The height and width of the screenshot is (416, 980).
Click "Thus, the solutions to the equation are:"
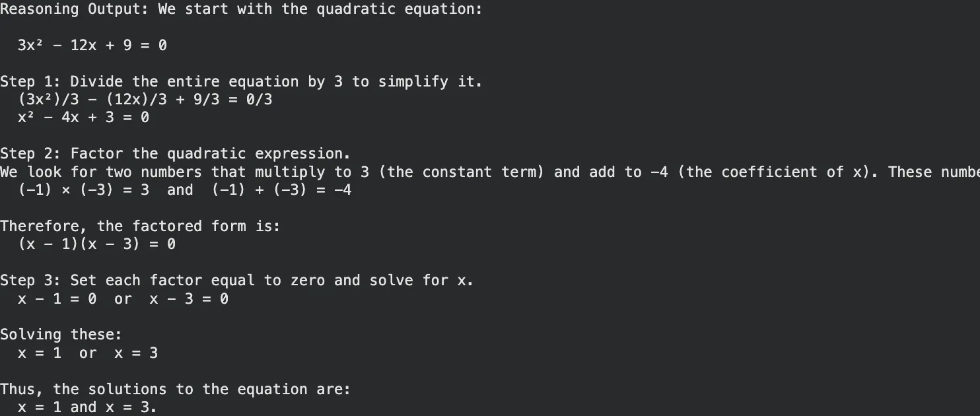(175, 390)
